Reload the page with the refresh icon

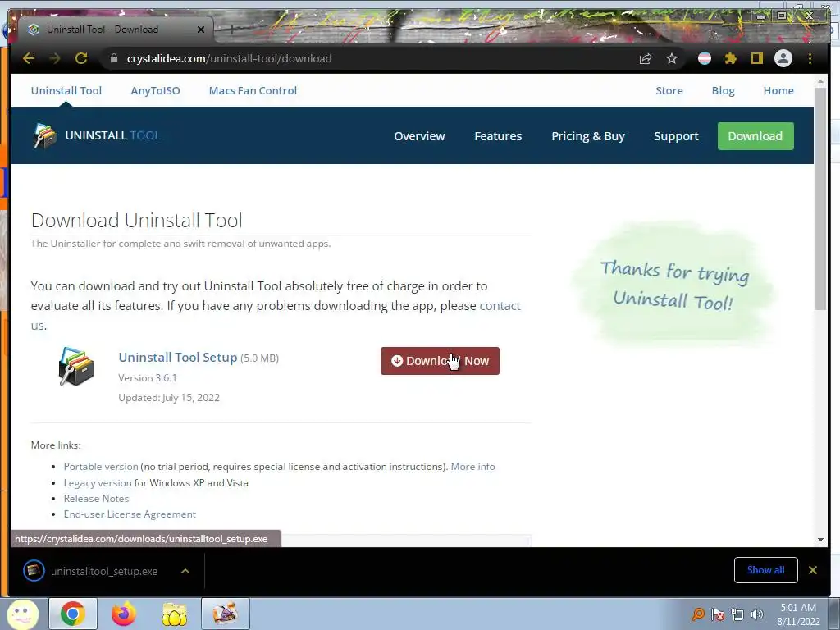click(81, 58)
